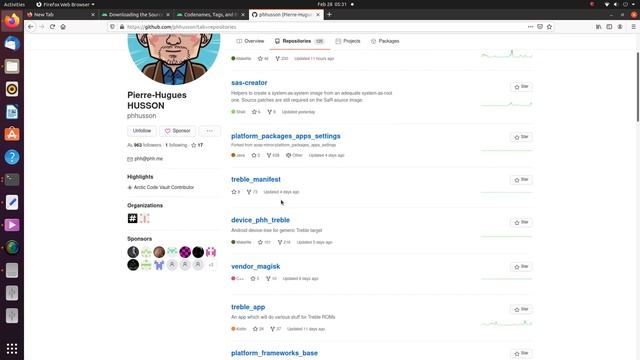This screenshot has width=640, height=360.
Task: Open the page actions three-dot menu
Action: pos(530,27)
